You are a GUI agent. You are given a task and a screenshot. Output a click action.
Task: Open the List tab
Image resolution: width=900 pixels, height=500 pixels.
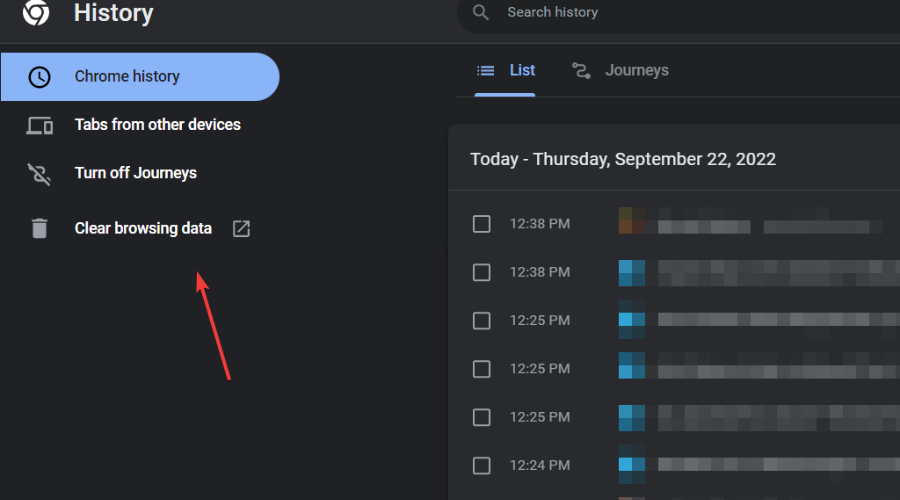tap(522, 71)
